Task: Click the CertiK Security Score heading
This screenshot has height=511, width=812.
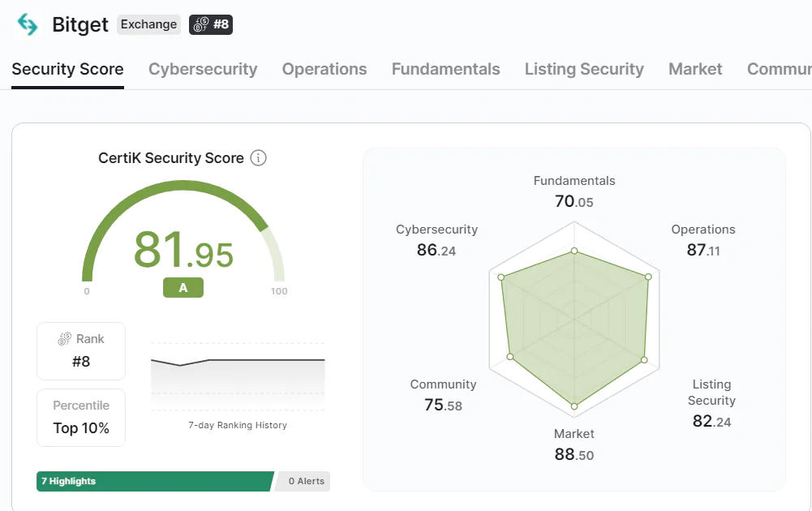Action: (171, 158)
